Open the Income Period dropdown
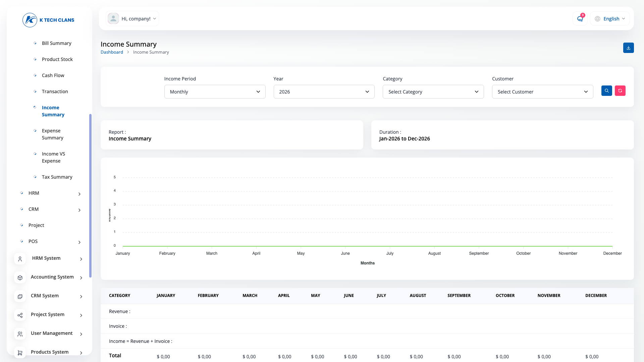This screenshot has height=362, width=644. tap(215, 92)
